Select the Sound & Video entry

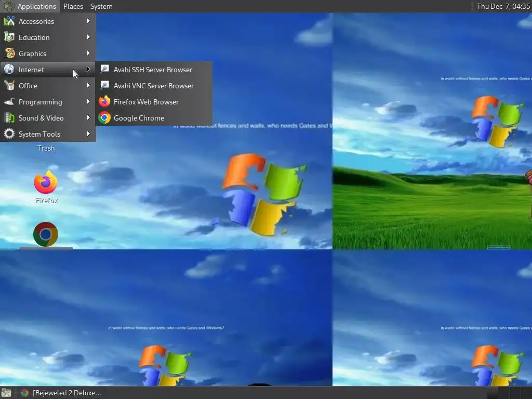48,118
